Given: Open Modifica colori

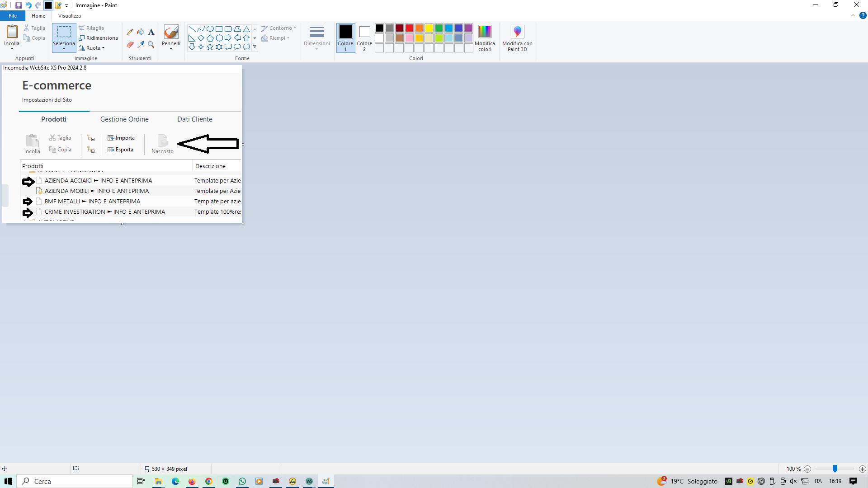Looking at the screenshot, I should (485, 38).
